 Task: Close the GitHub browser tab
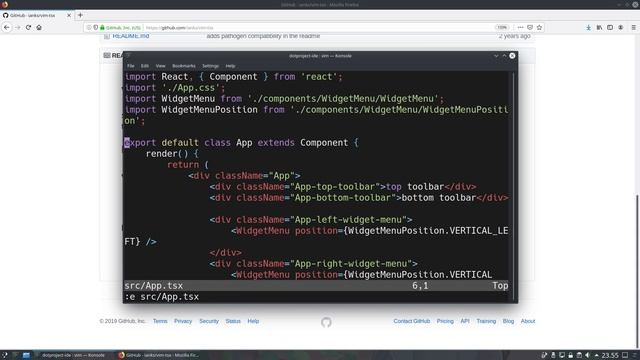pyautogui.click(x=69, y=15)
